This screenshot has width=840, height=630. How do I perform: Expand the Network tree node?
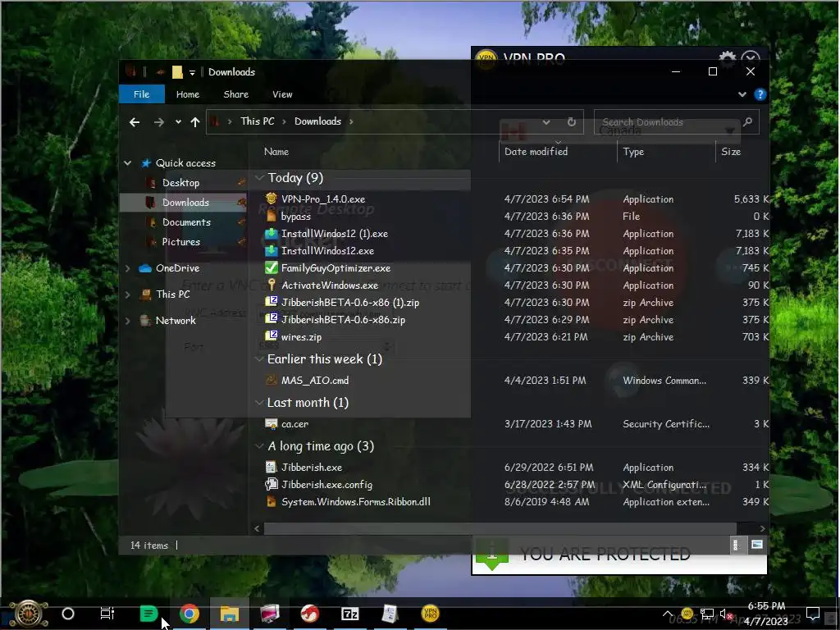coord(127,321)
